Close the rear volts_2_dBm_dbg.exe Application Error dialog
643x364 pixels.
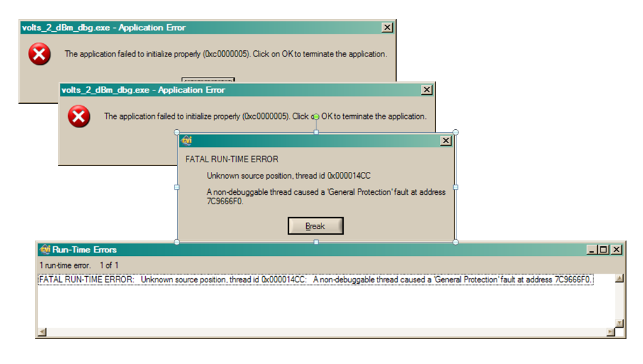pyautogui.click(x=388, y=27)
